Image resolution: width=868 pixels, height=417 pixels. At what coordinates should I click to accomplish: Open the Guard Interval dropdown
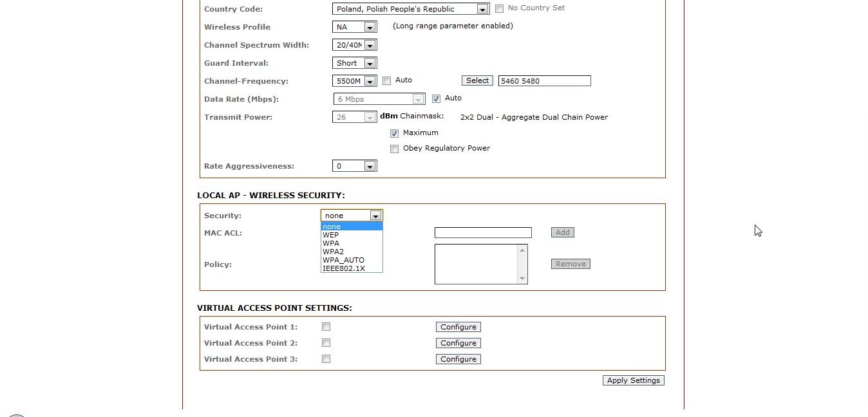[354, 63]
